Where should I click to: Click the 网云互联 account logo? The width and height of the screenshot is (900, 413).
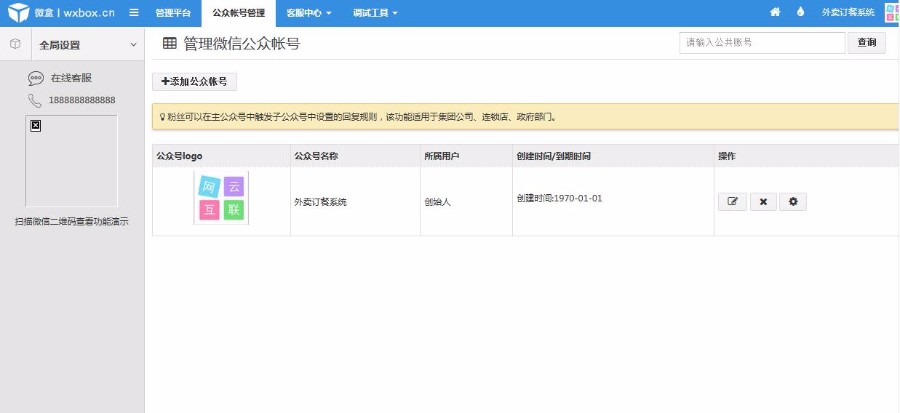click(221, 198)
